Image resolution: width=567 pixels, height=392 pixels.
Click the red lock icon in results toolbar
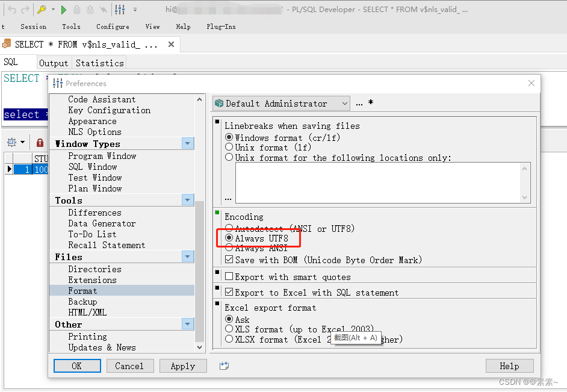coord(40,143)
